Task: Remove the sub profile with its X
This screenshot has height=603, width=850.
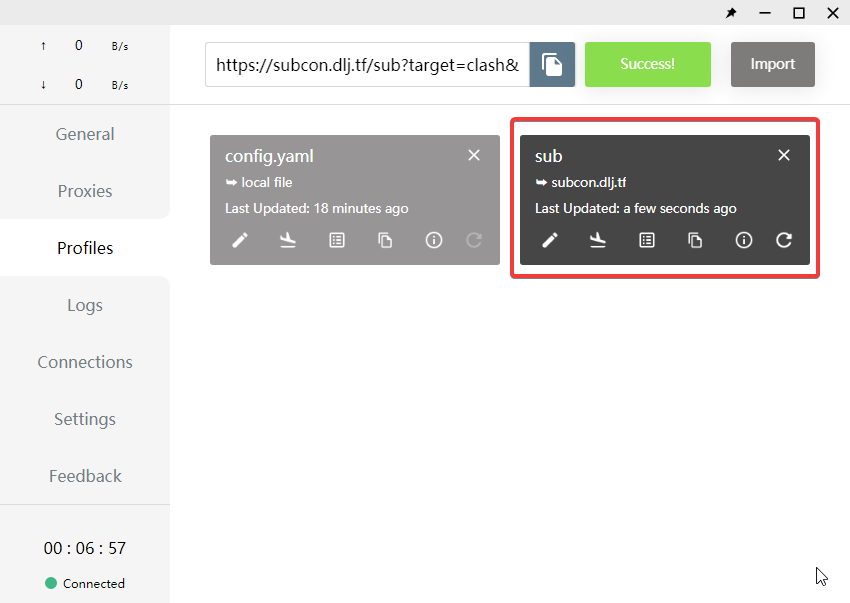Action: 784,155
